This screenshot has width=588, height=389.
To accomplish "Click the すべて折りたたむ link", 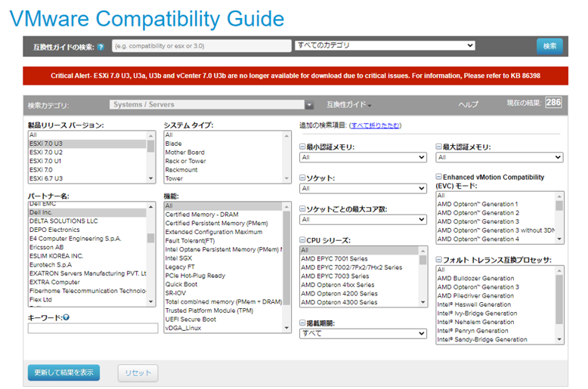I will click(x=375, y=125).
